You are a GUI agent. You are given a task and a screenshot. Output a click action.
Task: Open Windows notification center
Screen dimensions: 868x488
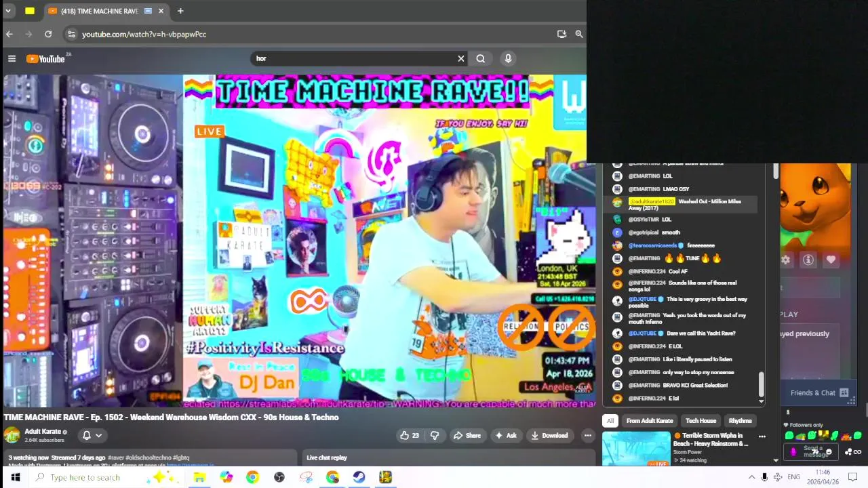(853, 477)
